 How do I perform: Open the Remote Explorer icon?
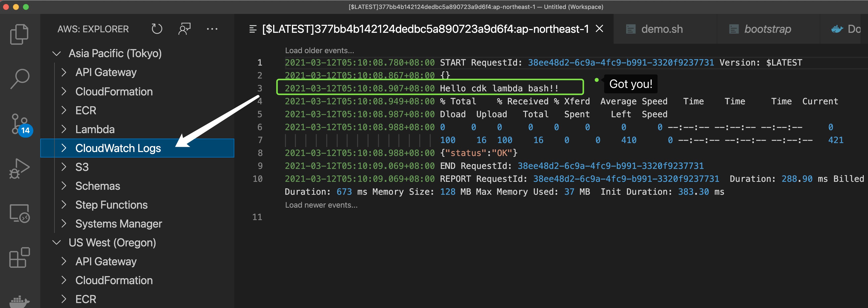point(19,213)
